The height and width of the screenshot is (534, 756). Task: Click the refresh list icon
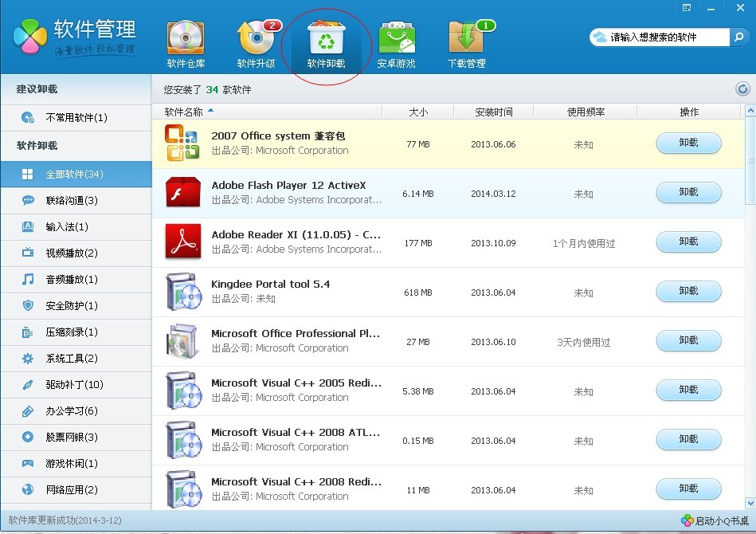pos(742,88)
